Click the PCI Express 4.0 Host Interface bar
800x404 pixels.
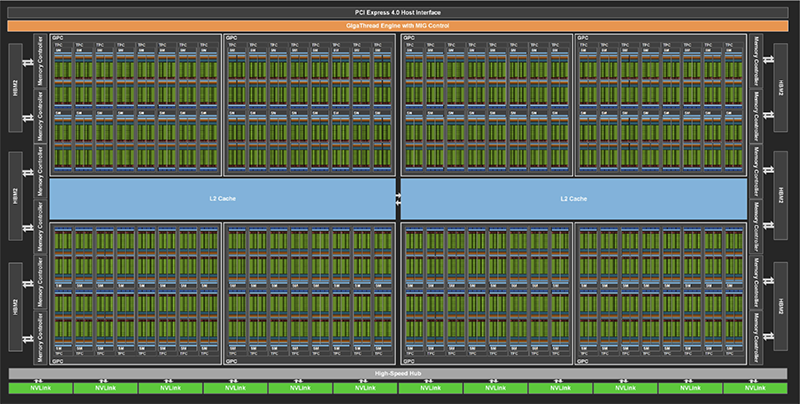(400, 10)
